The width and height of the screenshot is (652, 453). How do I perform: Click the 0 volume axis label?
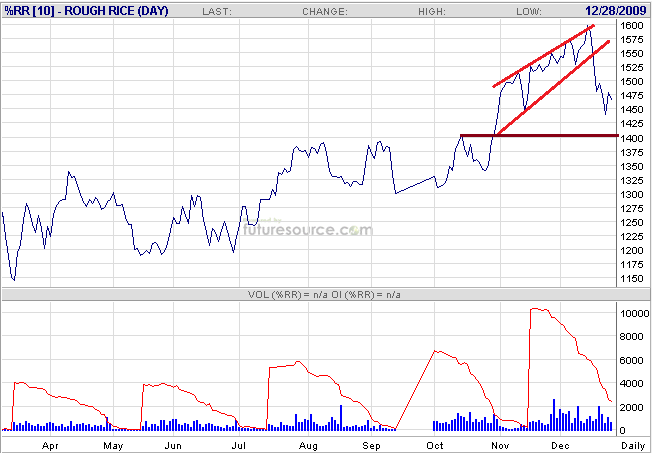point(622,431)
